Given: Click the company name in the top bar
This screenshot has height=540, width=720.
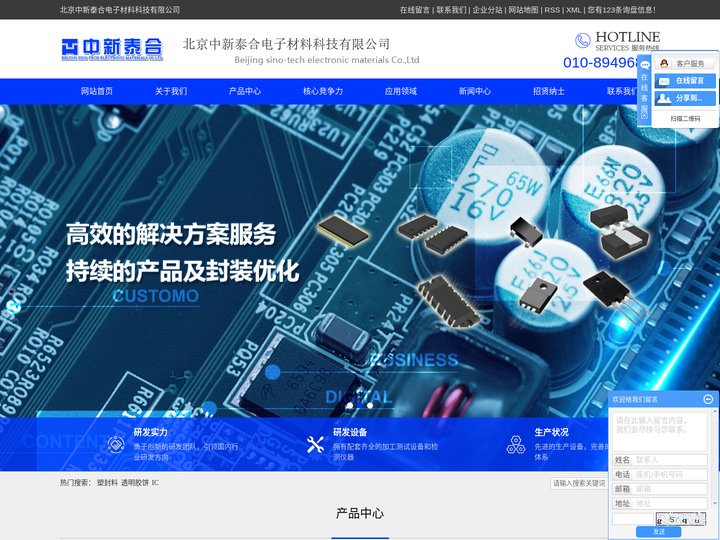Looking at the screenshot, I should [120, 10].
